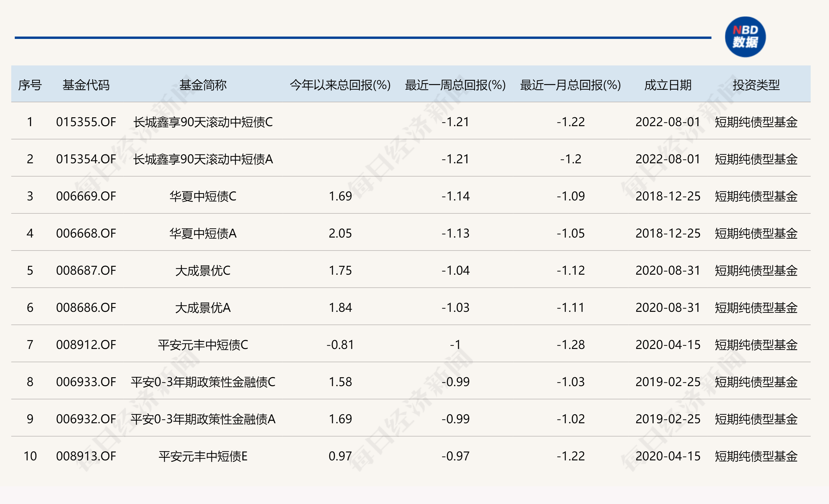Click 2018-12-25 date for 华夏中短债C

pyautogui.click(x=668, y=196)
